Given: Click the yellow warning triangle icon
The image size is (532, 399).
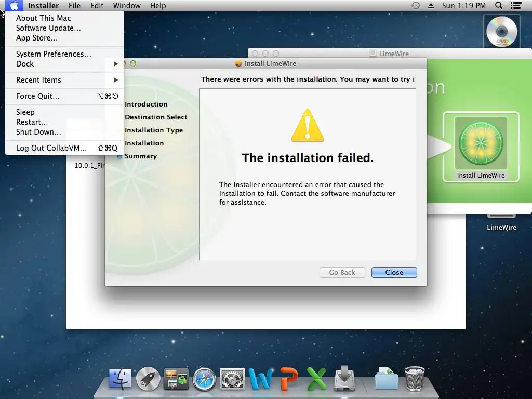Looking at the screenshot, I should [x=308, y=125].
